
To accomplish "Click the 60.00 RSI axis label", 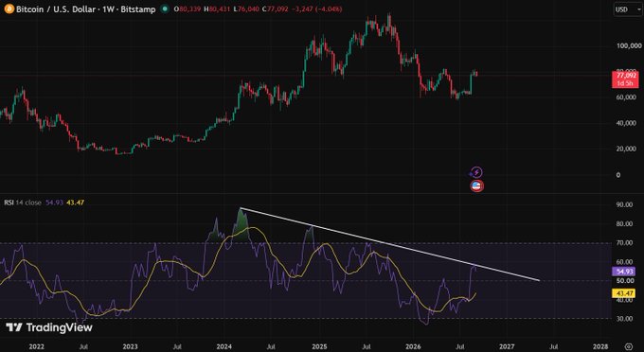I will (625, 262).
